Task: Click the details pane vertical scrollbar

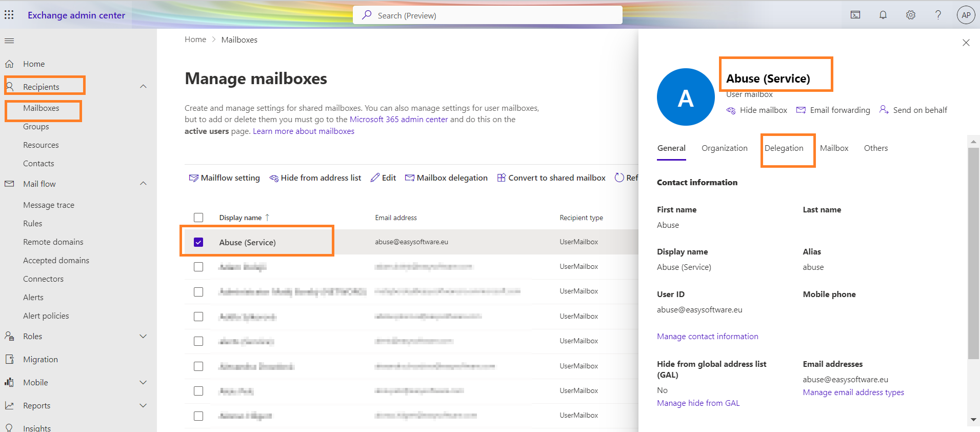Action: [x=973, y=257]
